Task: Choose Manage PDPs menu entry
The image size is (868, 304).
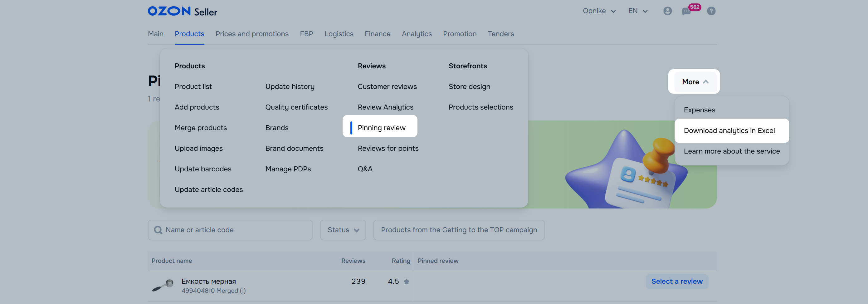Action: click(288, 169)
